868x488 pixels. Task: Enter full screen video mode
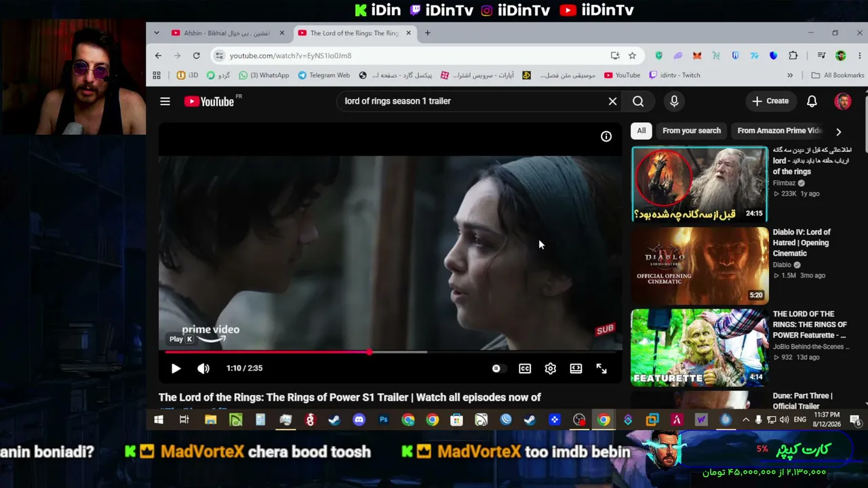[x=601, y=369]
